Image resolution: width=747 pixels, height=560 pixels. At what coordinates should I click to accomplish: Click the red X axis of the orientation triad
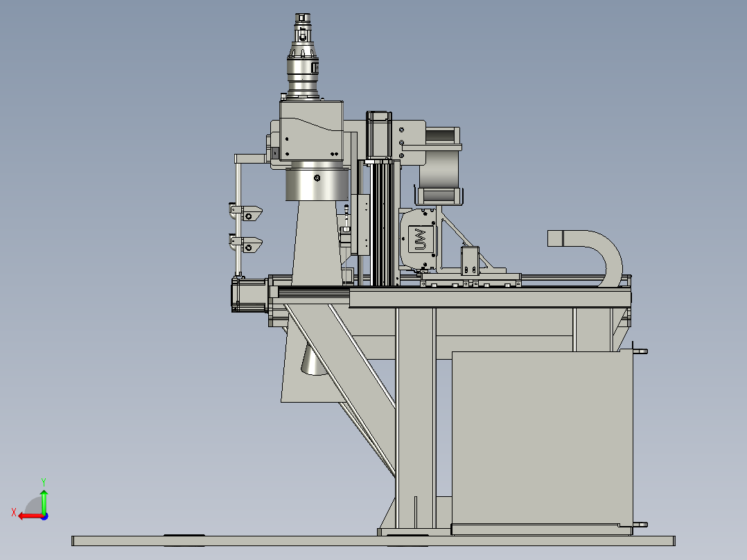pyautogui.click(x=31, y=516)
